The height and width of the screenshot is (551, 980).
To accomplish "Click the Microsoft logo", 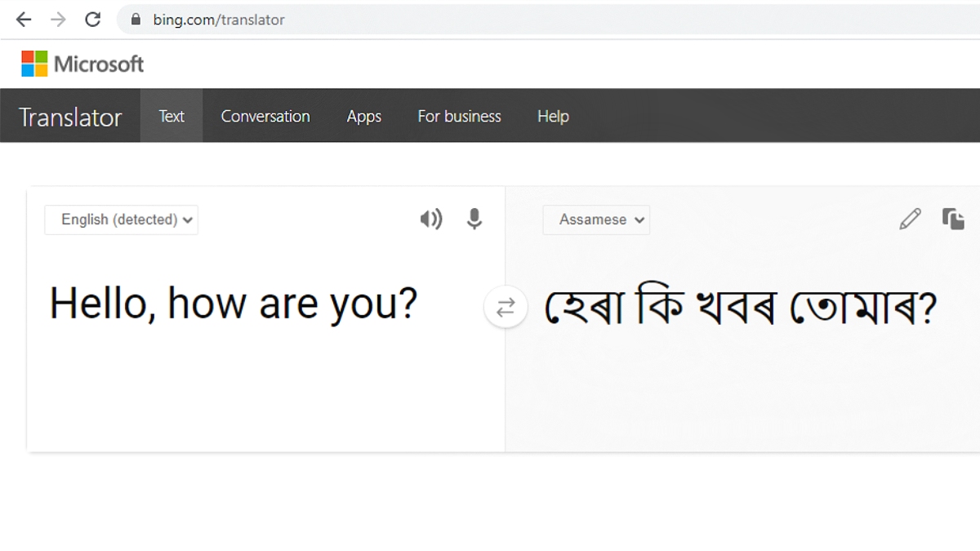I will tap(82, 63).
